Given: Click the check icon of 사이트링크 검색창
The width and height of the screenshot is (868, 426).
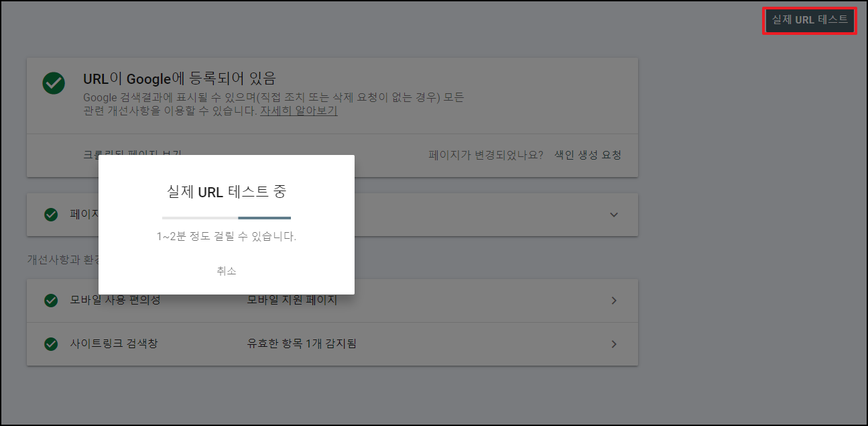Looking at the screenshot, I should tap(51, 344).
